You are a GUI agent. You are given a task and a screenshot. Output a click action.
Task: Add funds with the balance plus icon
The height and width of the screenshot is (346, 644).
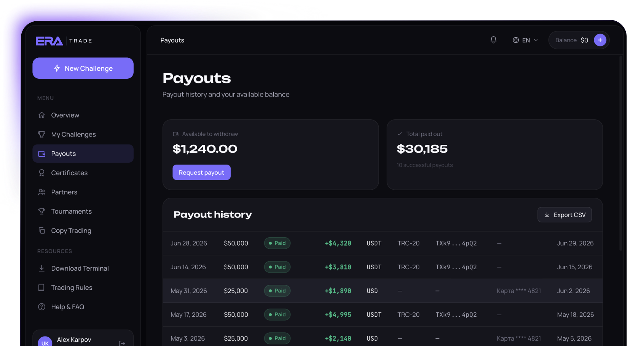(600, 40)
